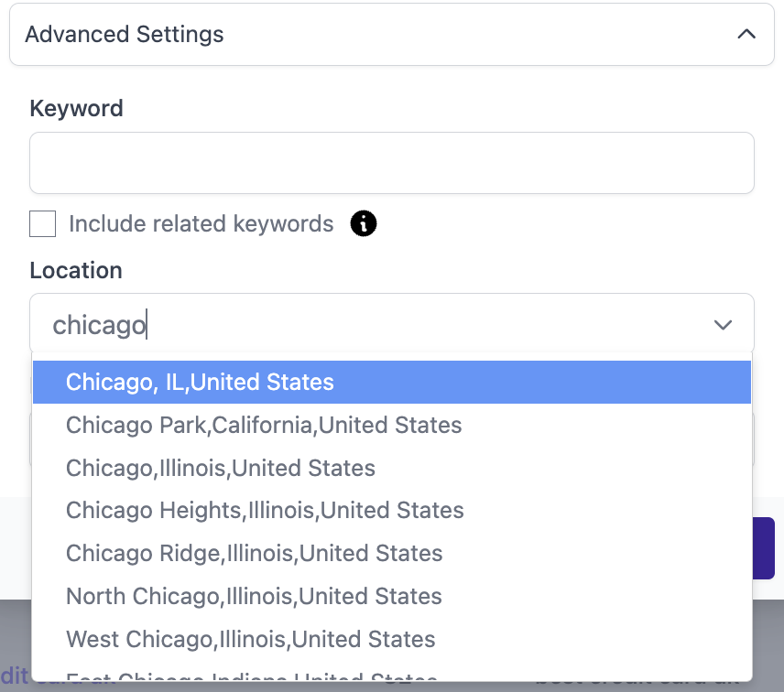Select Chicago Heights,Illinois,United States

point(391,511)
